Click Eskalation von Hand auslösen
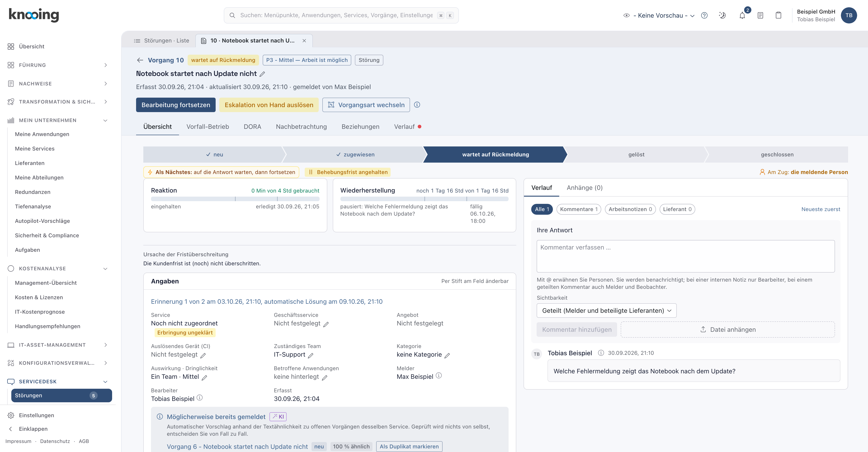This screenshot has width=868, height=452. point(269,105)
